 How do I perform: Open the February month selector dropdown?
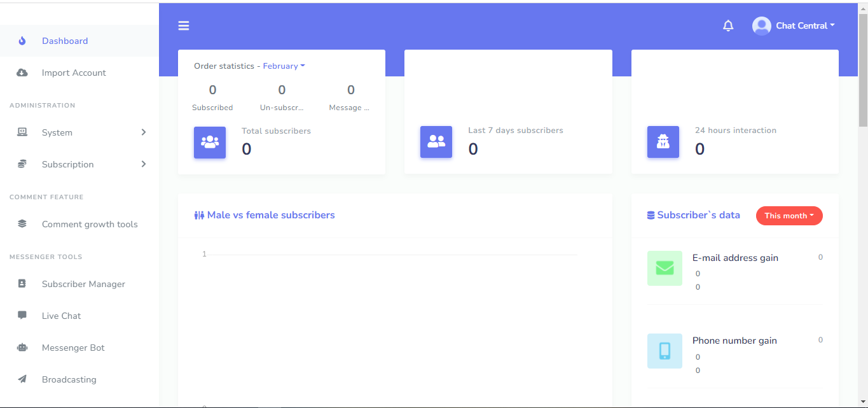click(x=284, y=66)
